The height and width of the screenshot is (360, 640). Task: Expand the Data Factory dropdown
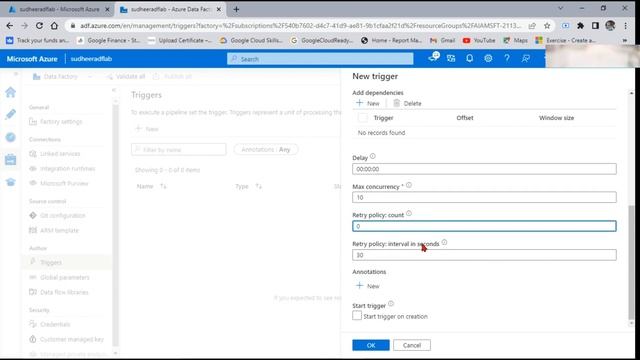point(90,77)
